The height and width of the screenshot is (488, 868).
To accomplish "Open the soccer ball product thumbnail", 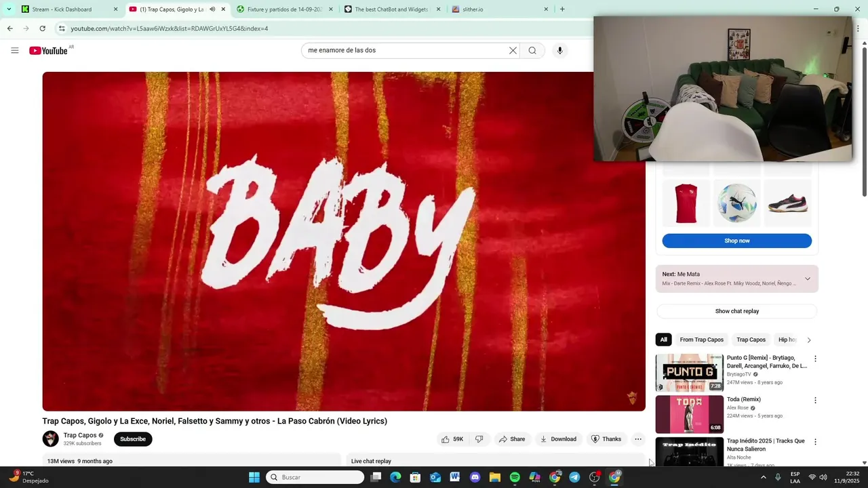I will [x=737, y=203].
